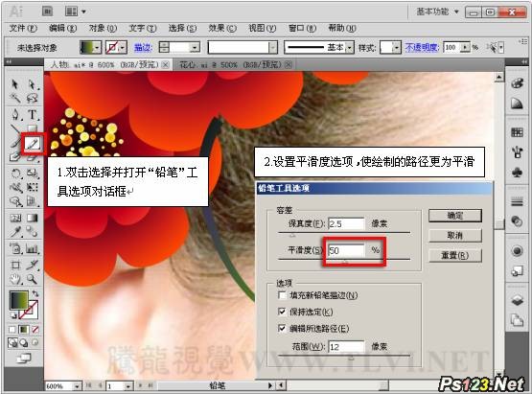Open the Color Guide panel icon
Viewport: 532px width, 394px height.
tap(517, 104)
